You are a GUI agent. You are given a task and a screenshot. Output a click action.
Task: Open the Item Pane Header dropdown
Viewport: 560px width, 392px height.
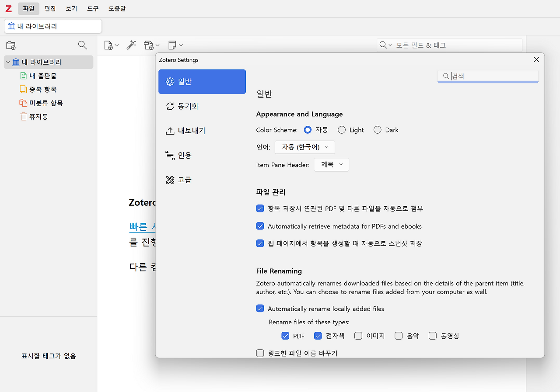click(x=332, y=165)
